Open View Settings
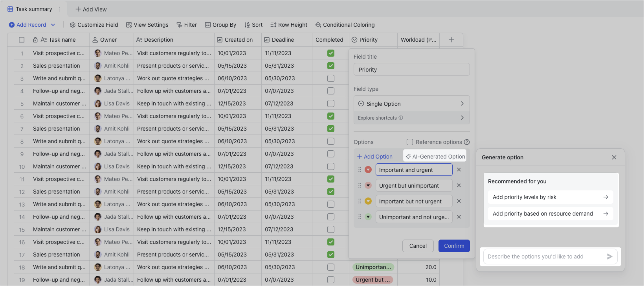 click(x=147, y=25)
